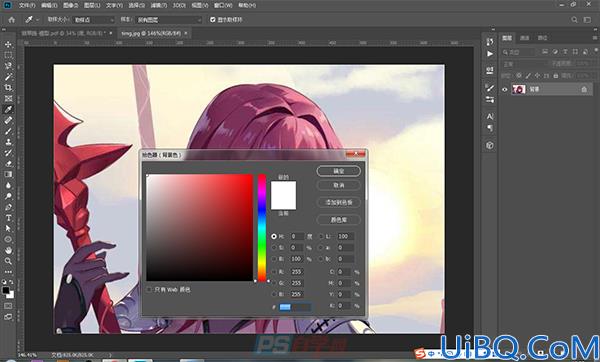
Task: Open the History panel icon
Action: pyautogui.click(x=490, y=41)
